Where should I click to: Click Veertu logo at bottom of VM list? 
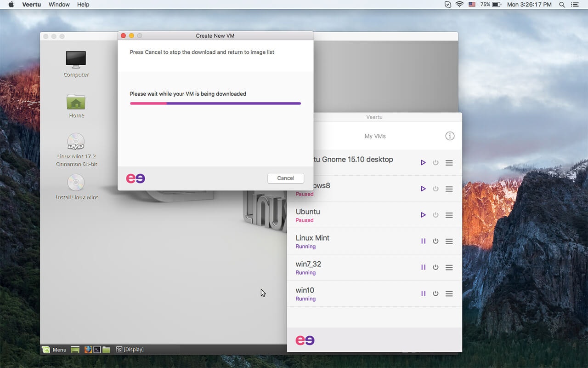click(x=305, y=340)
